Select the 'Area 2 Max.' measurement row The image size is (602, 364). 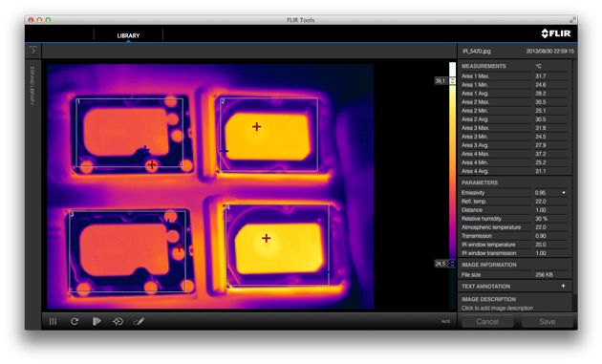[x=514, y=102]
